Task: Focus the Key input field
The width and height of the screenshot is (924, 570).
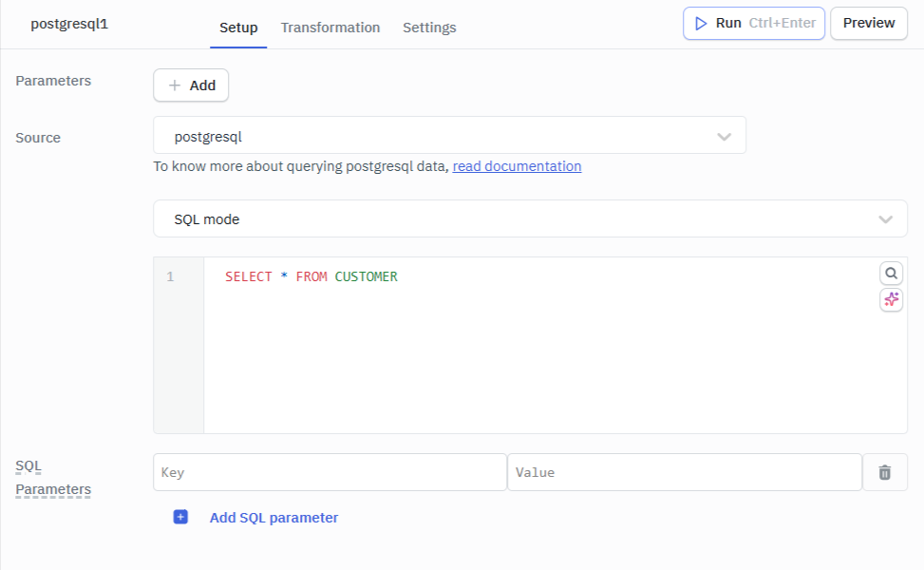Action: click(330, 472)
